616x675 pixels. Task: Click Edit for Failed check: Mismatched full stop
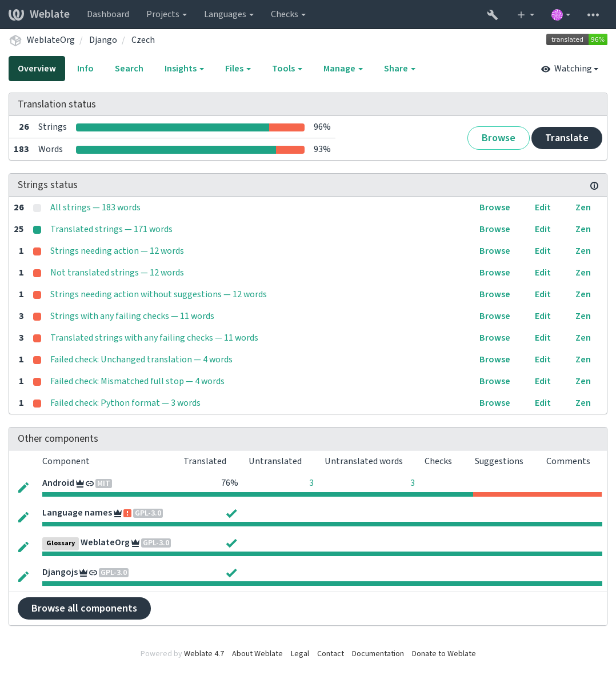click(542, 381)
